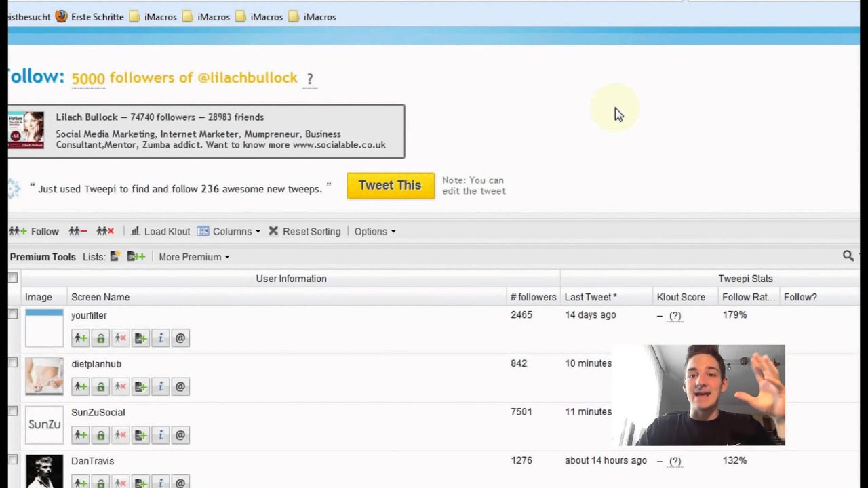Toggle the select-all header checkbox
This screenshot has width=868, height=488.
coord(13,278)
